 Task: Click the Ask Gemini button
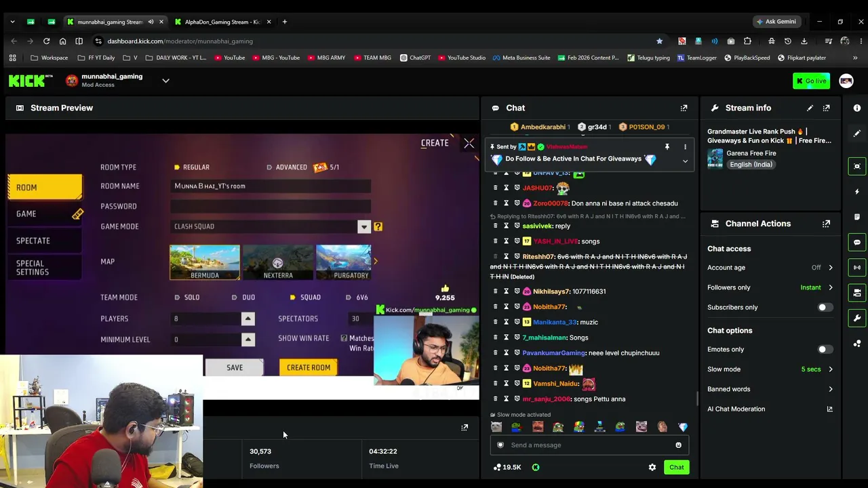pyautogui.click(x=776, y=22)
